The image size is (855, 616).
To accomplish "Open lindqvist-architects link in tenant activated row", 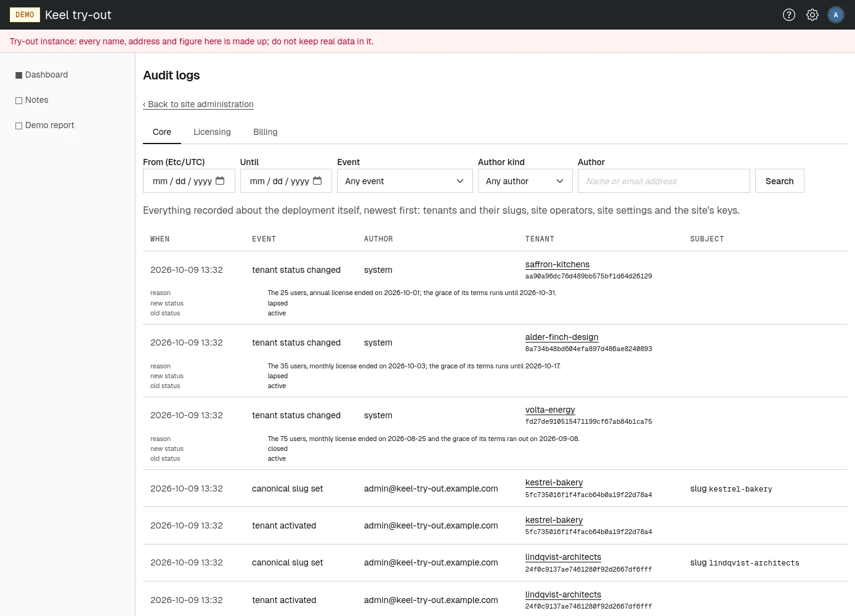I will [x=563, y=594].
